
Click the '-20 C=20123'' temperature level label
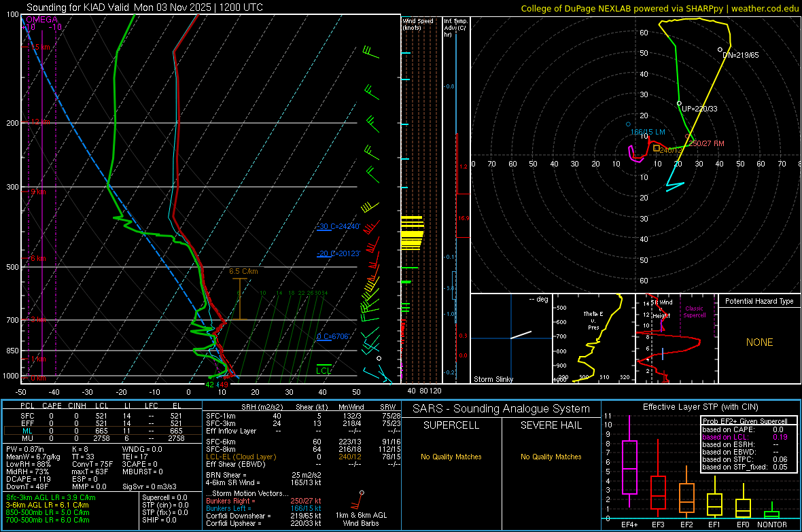pyautogui.click(x=338, y=253)
